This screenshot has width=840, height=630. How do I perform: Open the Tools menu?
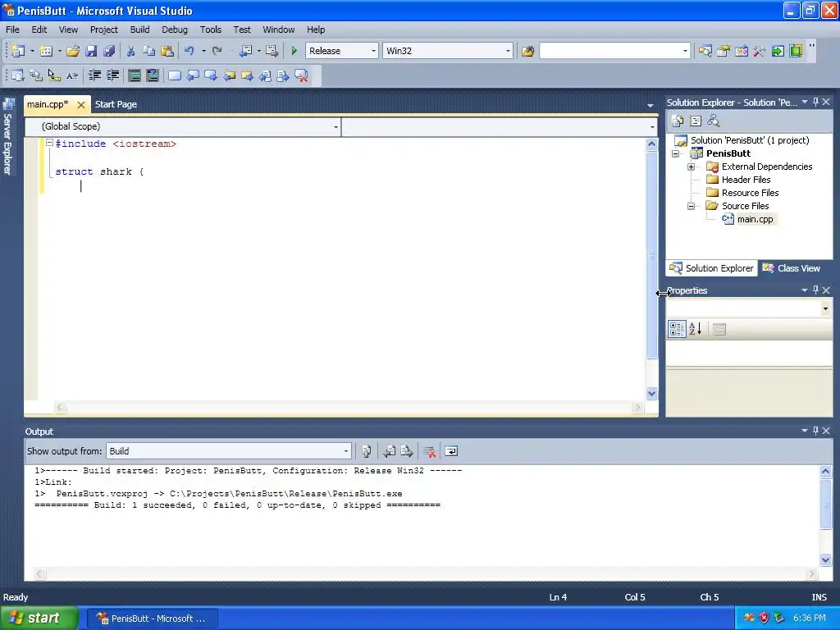click(x=211, y=30)
